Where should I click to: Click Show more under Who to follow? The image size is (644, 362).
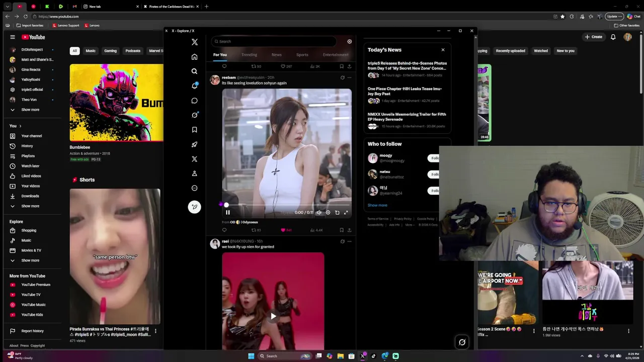(x=377, y=205)
